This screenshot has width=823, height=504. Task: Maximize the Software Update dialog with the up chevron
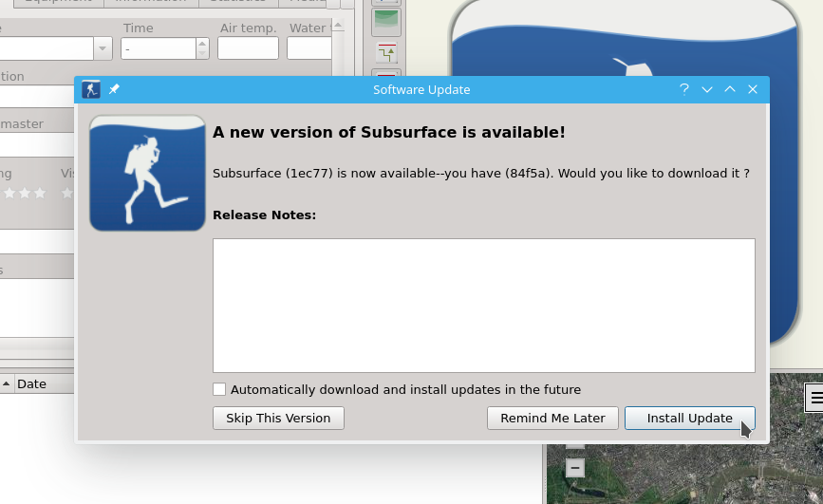730,89
